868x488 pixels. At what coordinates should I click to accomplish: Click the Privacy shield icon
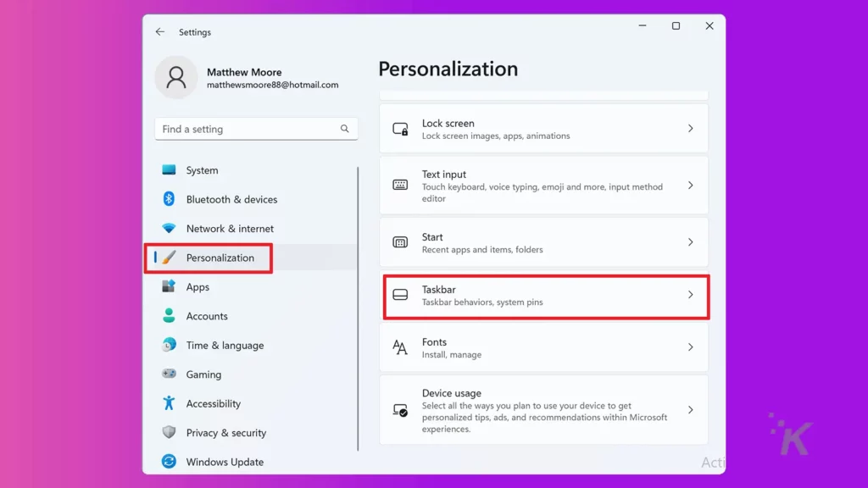point(169,432)
